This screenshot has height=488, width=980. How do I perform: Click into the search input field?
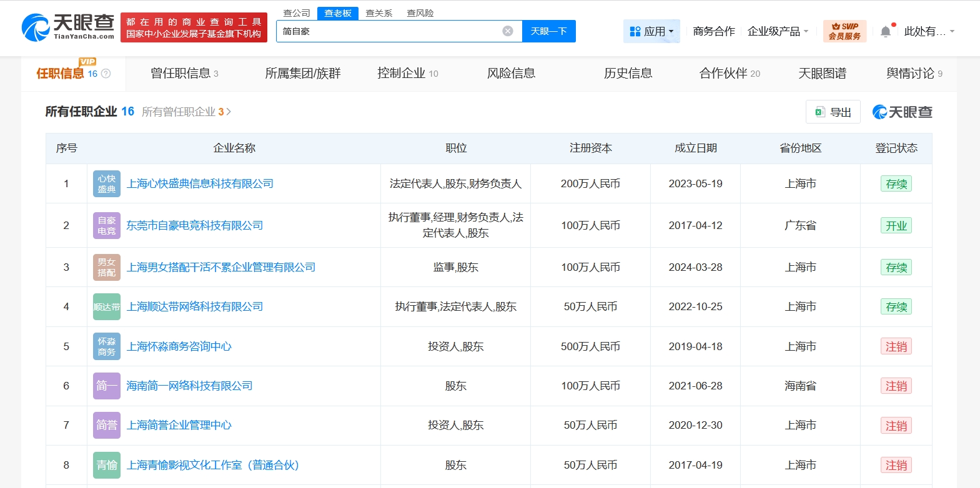click(387, 31)
